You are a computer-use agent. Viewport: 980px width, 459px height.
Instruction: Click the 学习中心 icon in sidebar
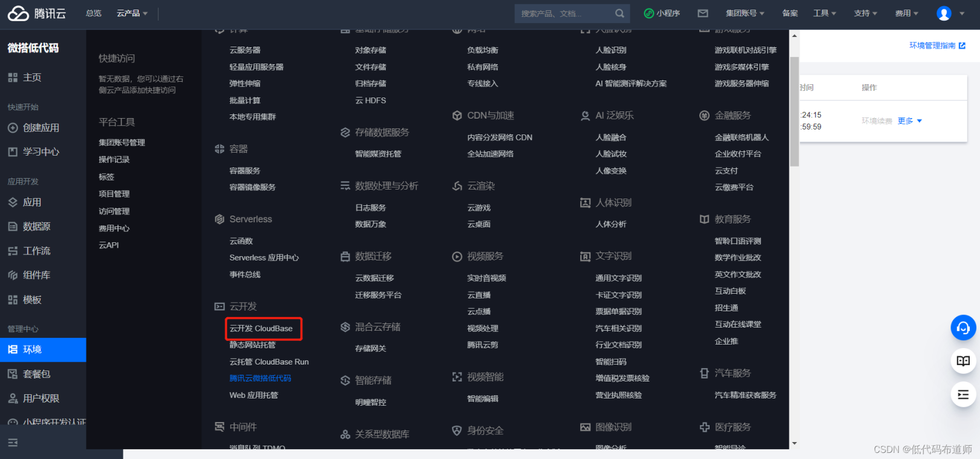[13, 151]
